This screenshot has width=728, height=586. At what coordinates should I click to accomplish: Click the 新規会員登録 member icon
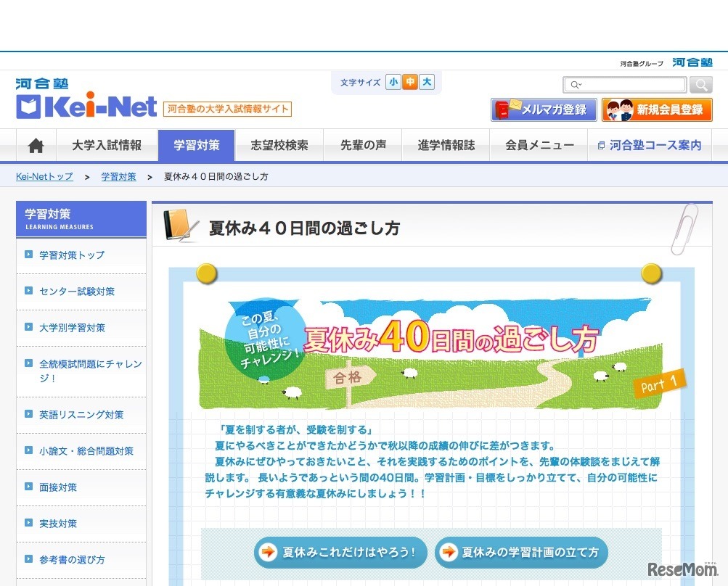(x=619, y=110)
